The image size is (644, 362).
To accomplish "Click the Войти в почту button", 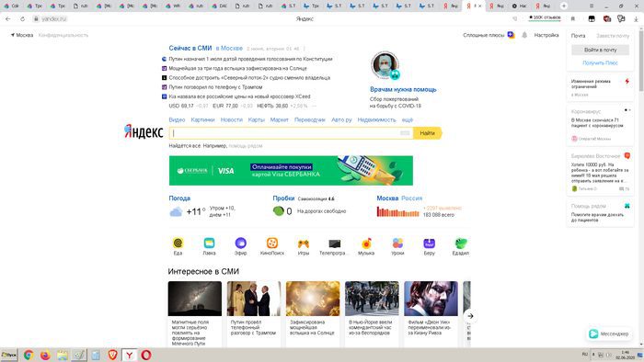I will click(x=600, y=50).
